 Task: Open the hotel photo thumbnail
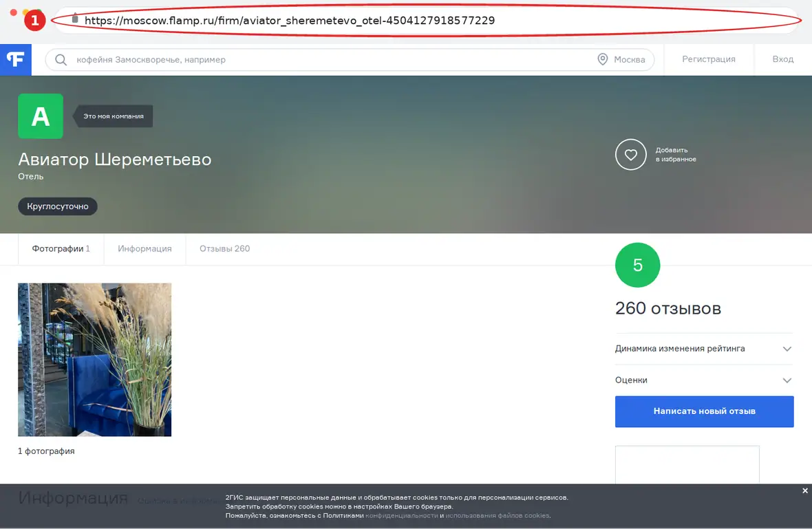coord(95,360)
